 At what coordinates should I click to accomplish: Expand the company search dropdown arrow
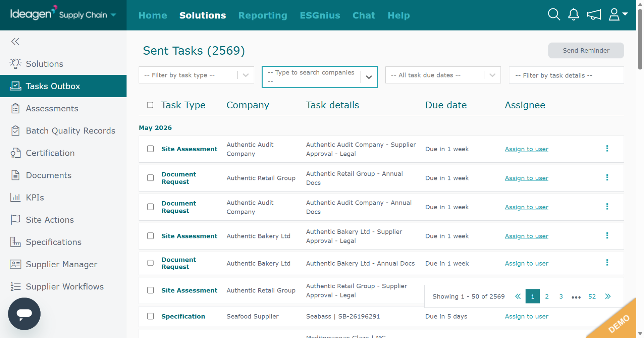[369, 77]
